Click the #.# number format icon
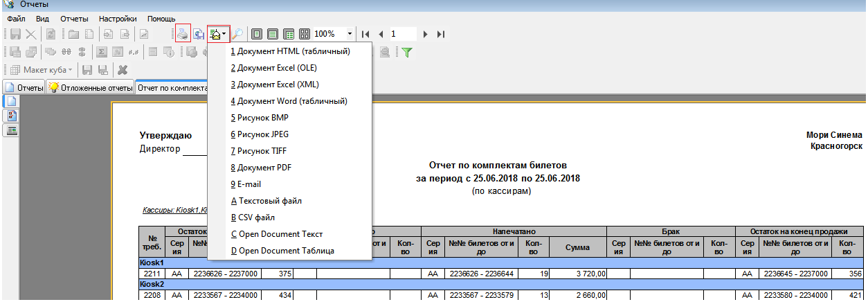Screen dimensions: 868x302 pyautogui.click(x=134, y=51)
